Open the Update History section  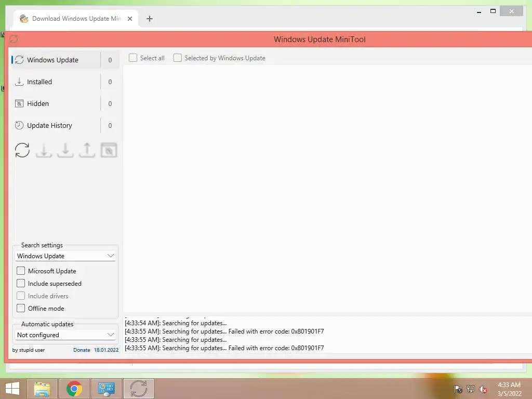(x=56, y=125)
